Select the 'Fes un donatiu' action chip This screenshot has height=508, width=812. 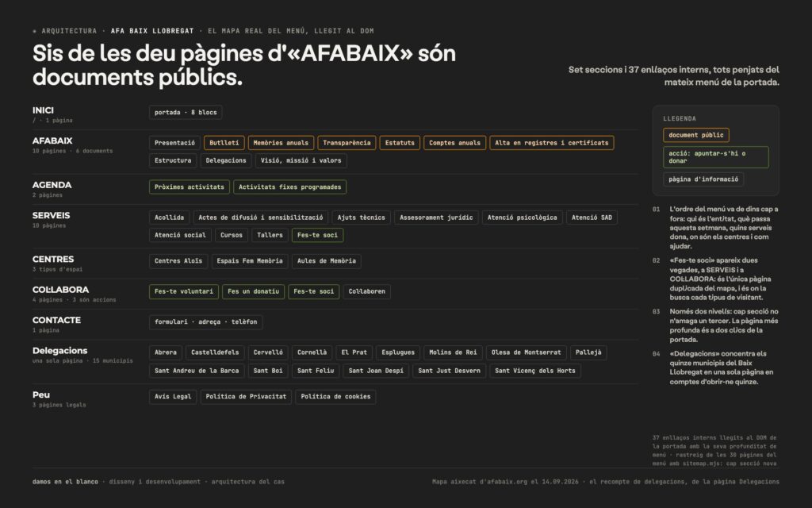(253, 292)
